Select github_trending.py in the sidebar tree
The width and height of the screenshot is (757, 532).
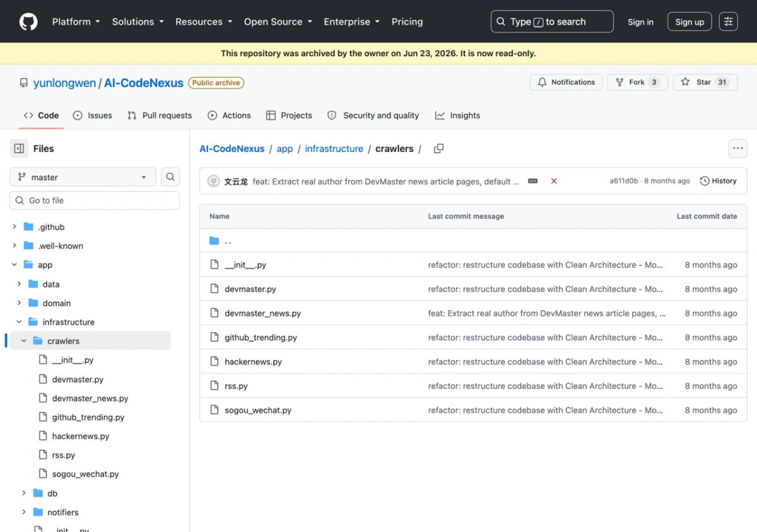(x=88, y=417)
